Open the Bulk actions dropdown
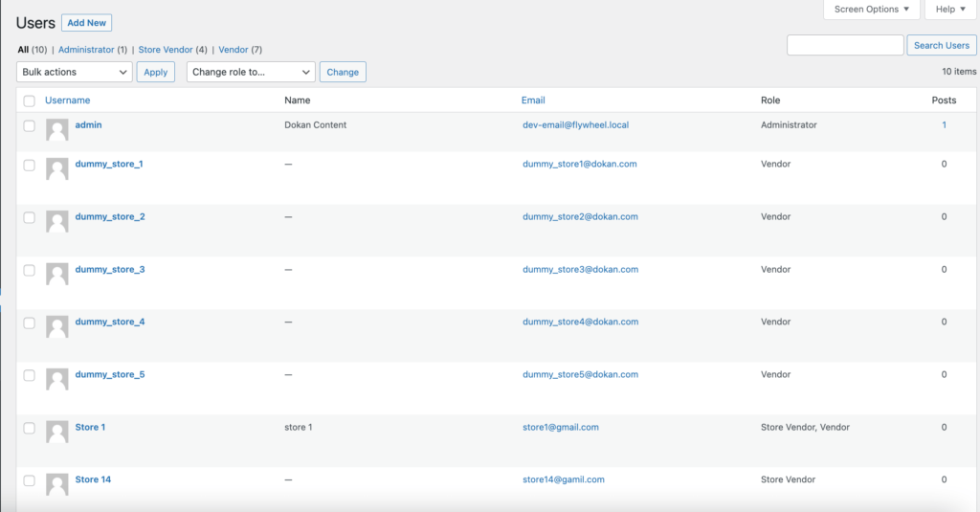Viewport: 980px width, 512px height. tap(75, 72)
